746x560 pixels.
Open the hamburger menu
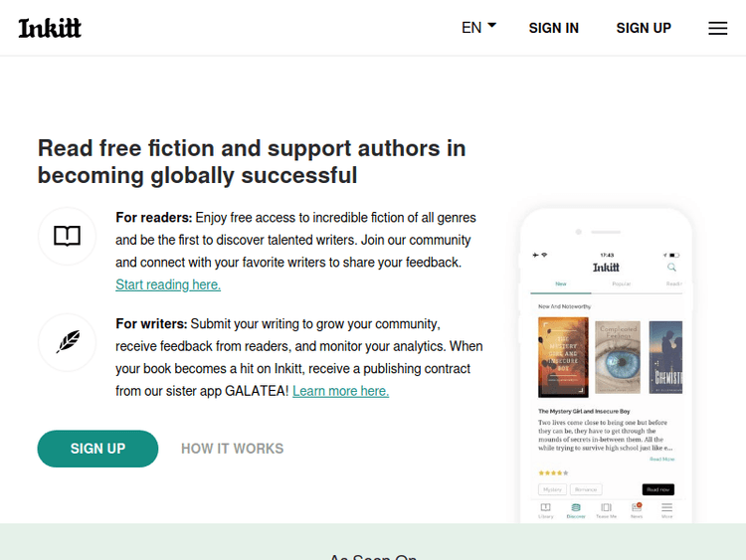[717, 28]
